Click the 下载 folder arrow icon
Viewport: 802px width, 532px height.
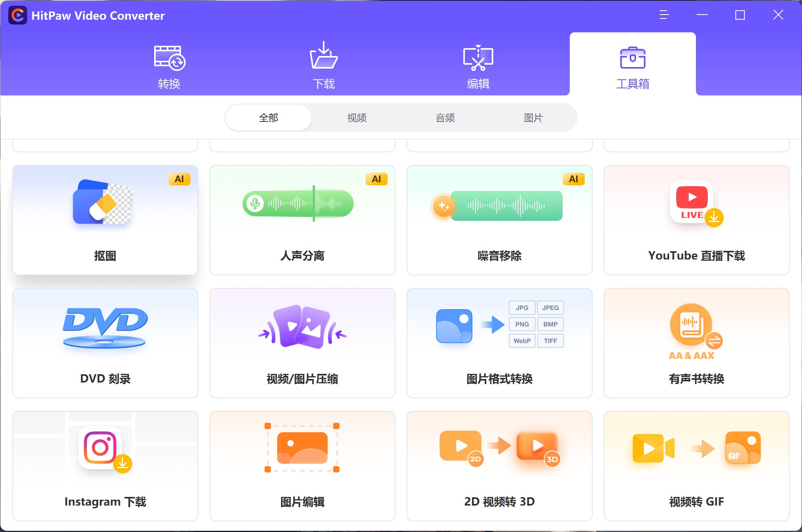tap(324, 55)
